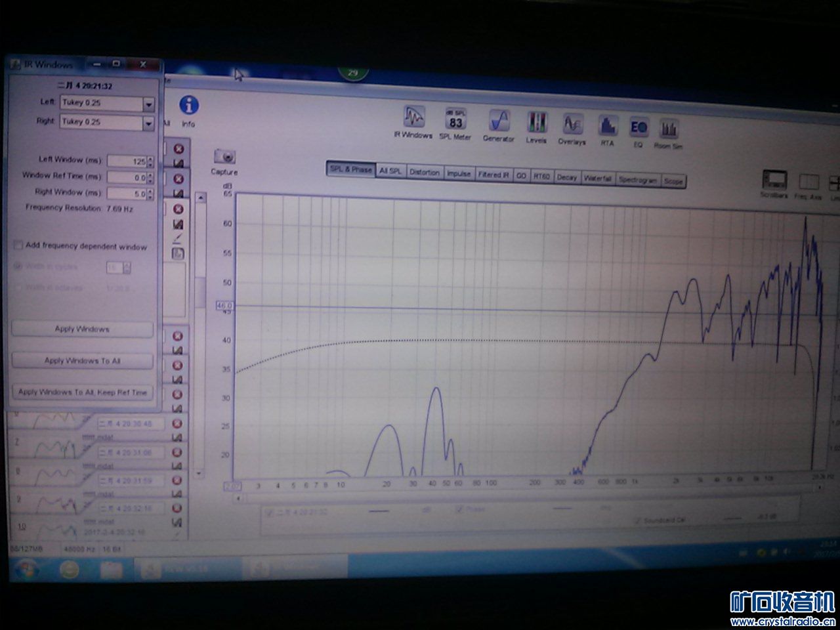Open the Distortion tab
The image size is (840, 630).
[425, 172]
